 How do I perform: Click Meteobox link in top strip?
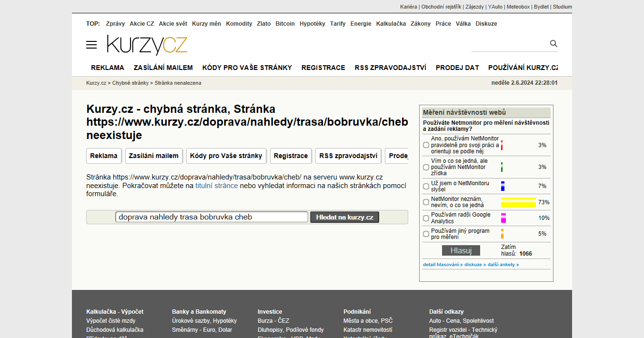(518, 7)
